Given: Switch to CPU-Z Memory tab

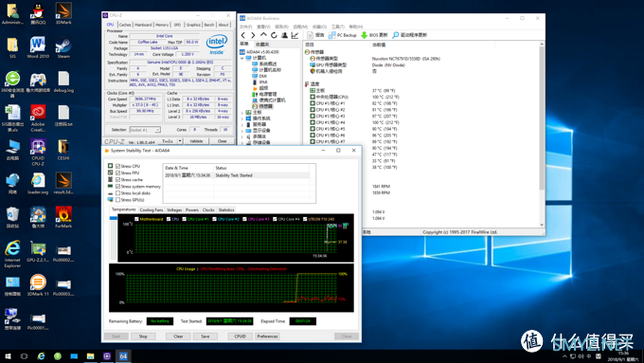Looking at the screenshot, I should 162,25.
